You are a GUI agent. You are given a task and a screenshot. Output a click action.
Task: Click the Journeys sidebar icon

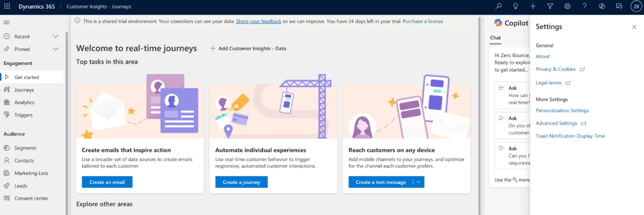point(6,90)
